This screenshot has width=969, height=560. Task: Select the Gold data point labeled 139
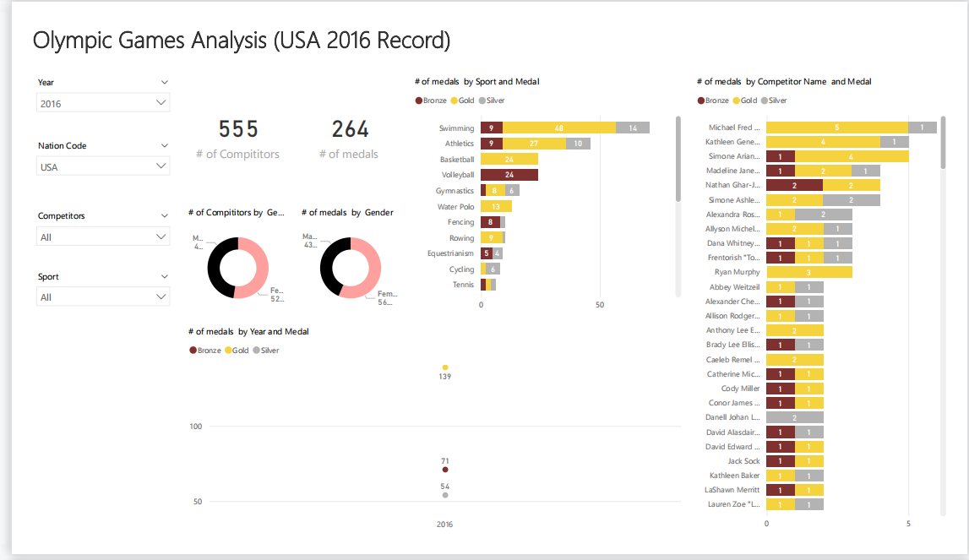[x=445, y=367]
